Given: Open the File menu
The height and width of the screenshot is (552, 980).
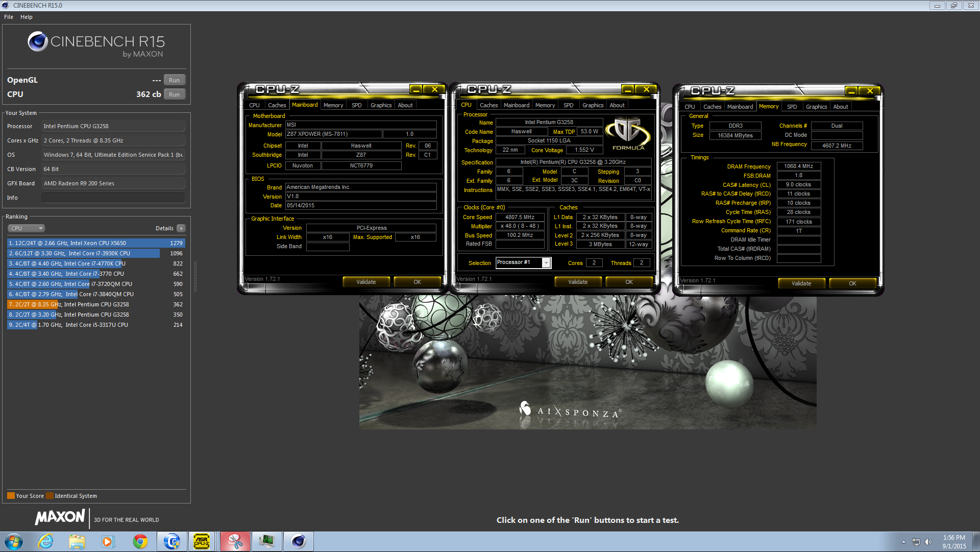Looking at the screenshot, I should coord(9,17).
